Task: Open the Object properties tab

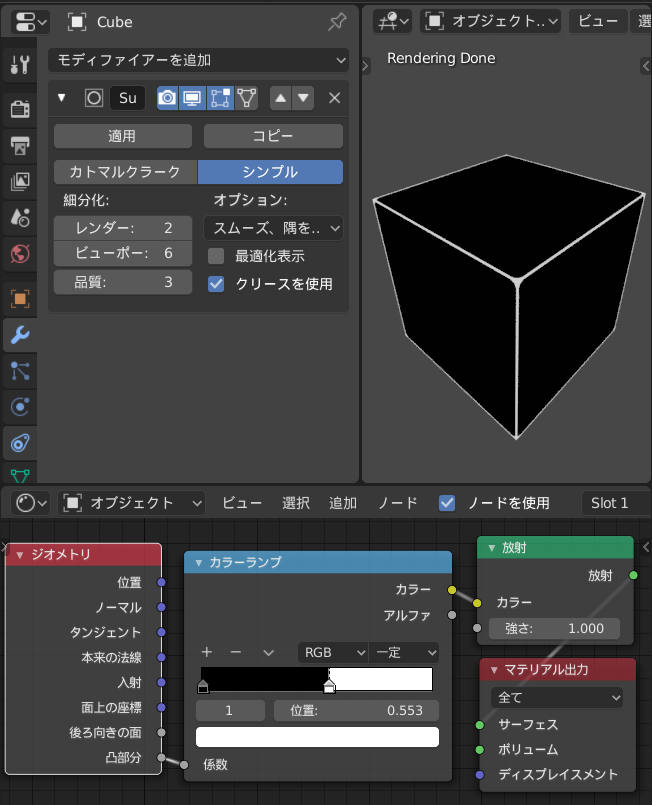Action: pyautogui.click(x=20, y=299)
